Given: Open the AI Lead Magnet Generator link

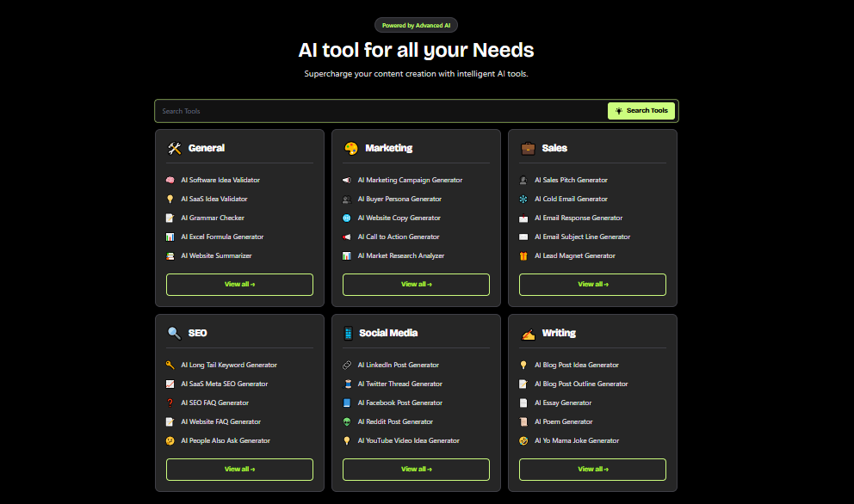Looking at the screenshot, I should pyautogui.click(x=574, y=255).
